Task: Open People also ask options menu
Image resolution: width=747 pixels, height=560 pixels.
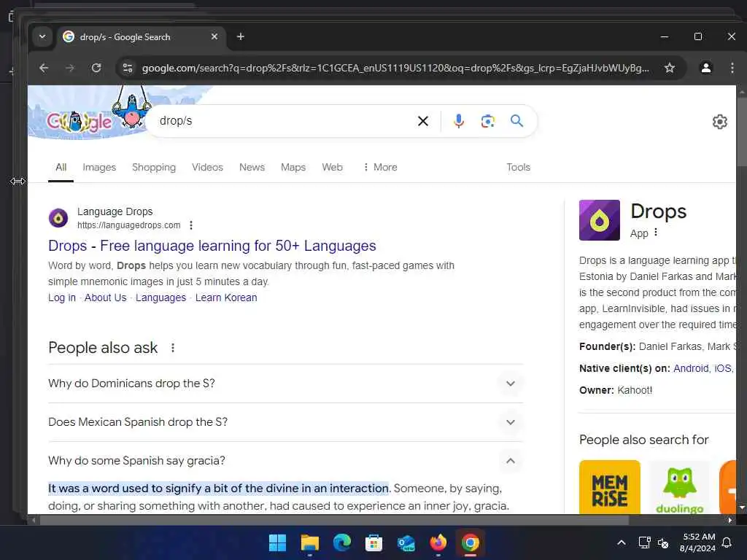Action: tap(173, 348)
